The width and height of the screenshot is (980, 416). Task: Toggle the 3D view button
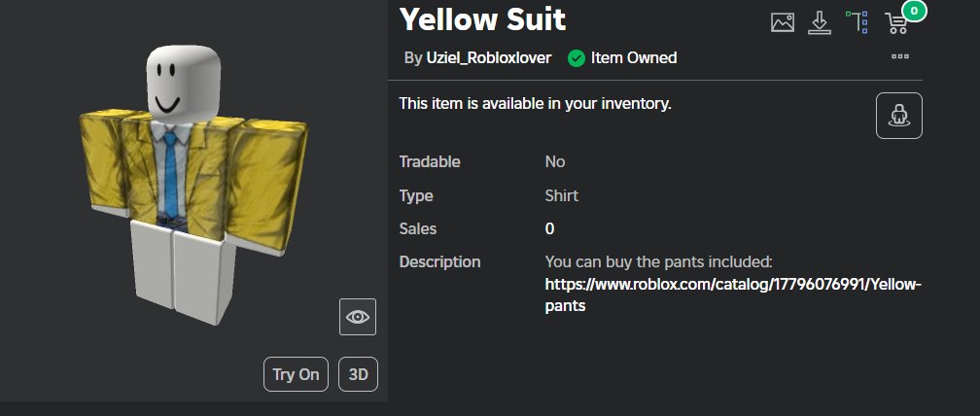coord(358,374)
